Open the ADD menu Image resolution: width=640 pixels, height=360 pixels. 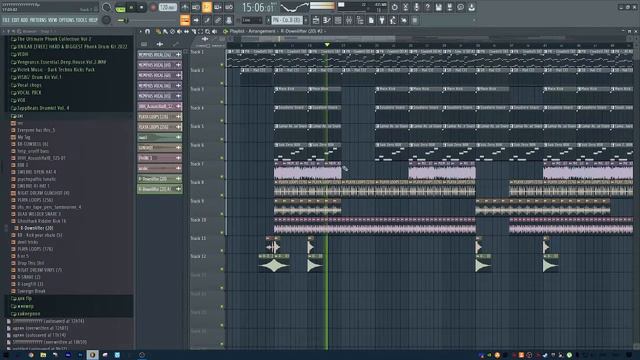pos(24,20)
